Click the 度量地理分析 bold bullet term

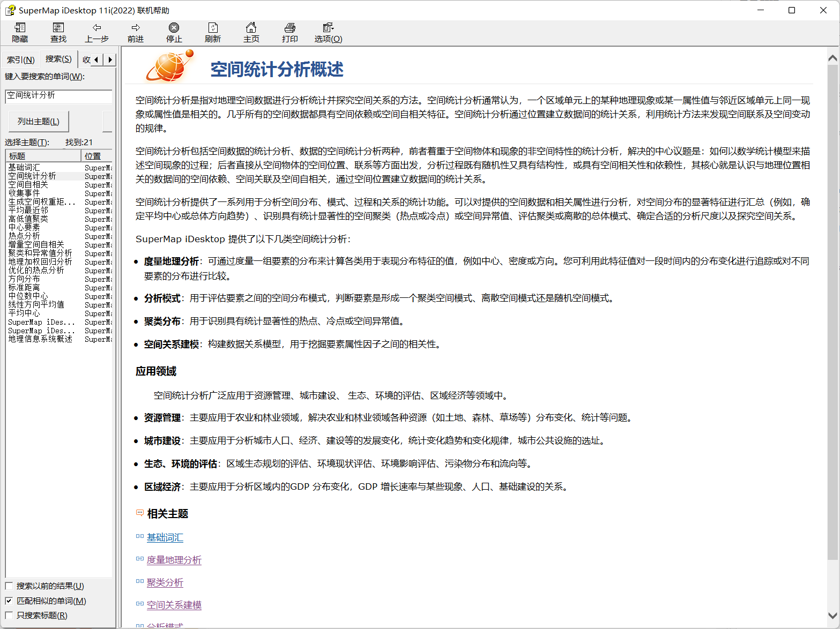point(172,261)
